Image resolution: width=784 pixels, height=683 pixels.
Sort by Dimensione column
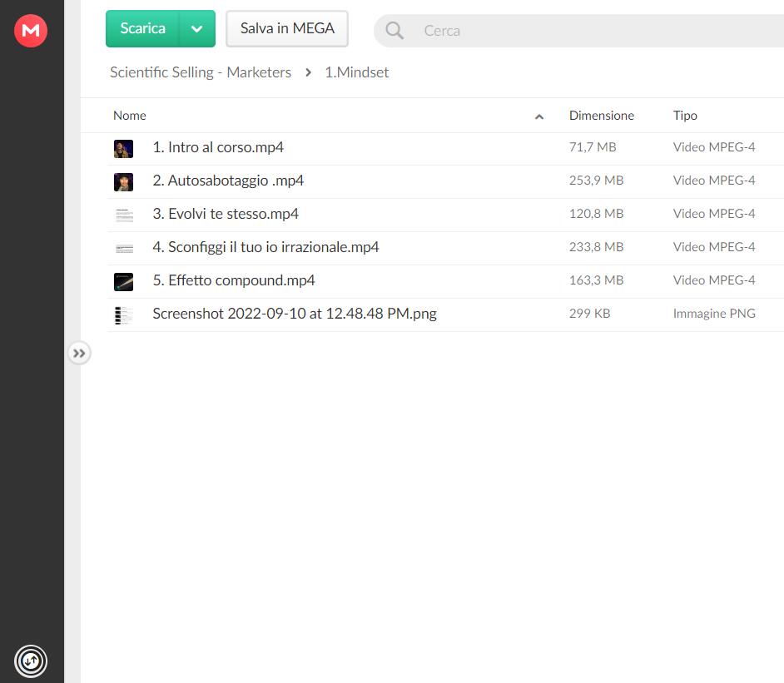pos(602,116)
